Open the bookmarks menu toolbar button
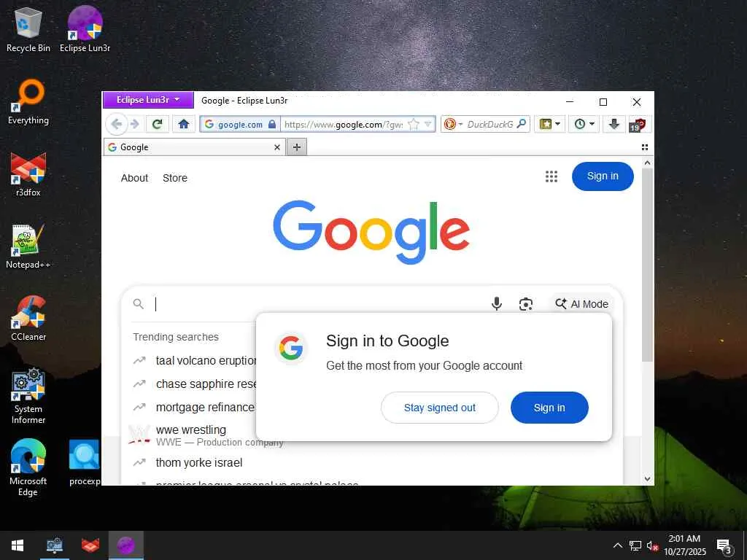The image size is (747, 560). tap(549, 124)
